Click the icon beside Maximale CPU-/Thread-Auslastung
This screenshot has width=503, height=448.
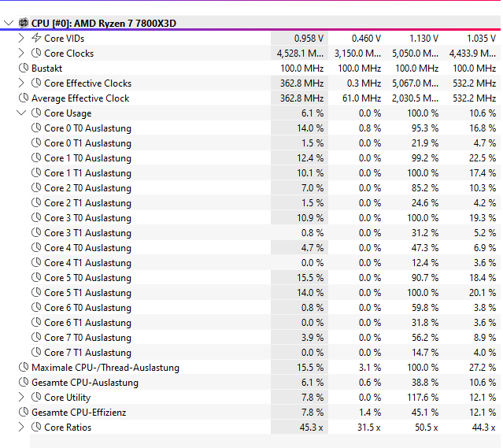pyautogui.click(x=24, y=367)
